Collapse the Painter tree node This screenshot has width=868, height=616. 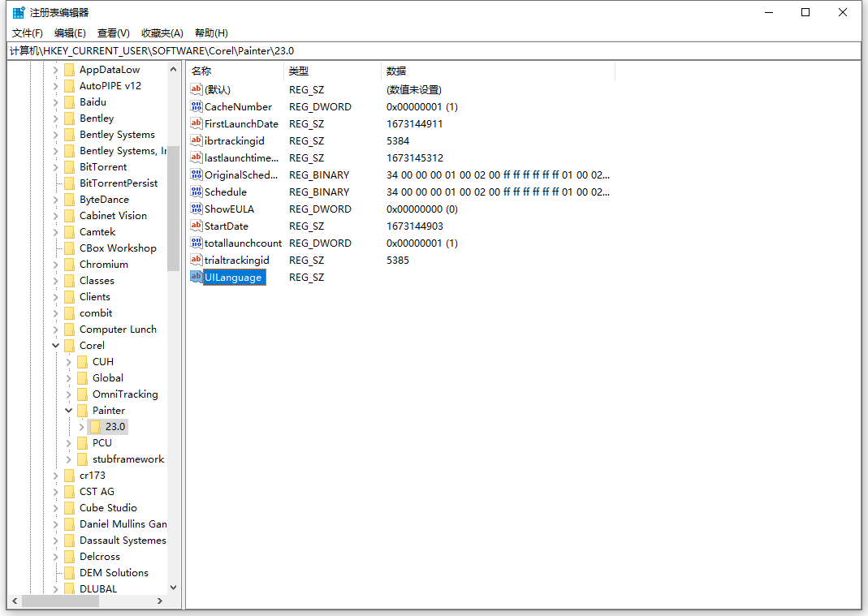click(69, 410)
